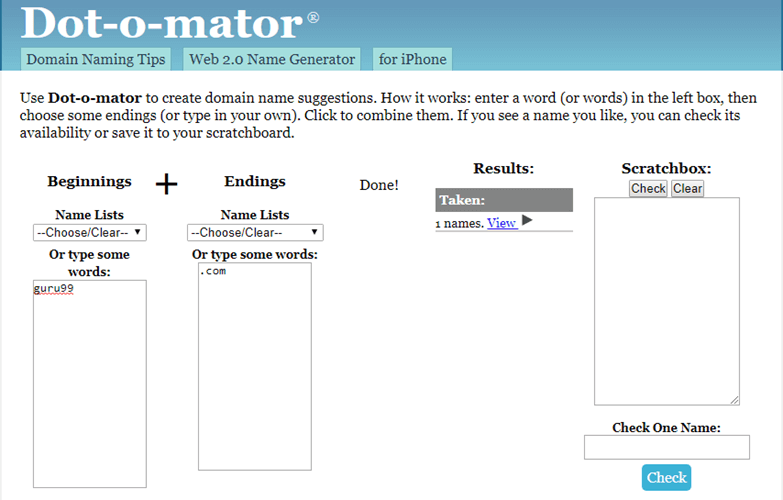
Task: Focus the Endings words text box with .com
Action: tap(255, 367)
